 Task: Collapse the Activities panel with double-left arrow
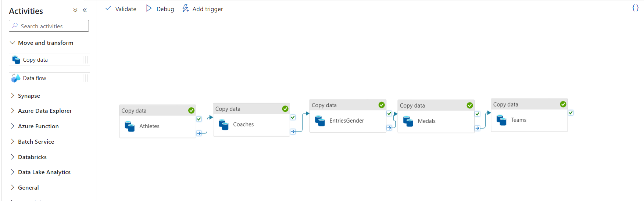(x=85, y=10)
